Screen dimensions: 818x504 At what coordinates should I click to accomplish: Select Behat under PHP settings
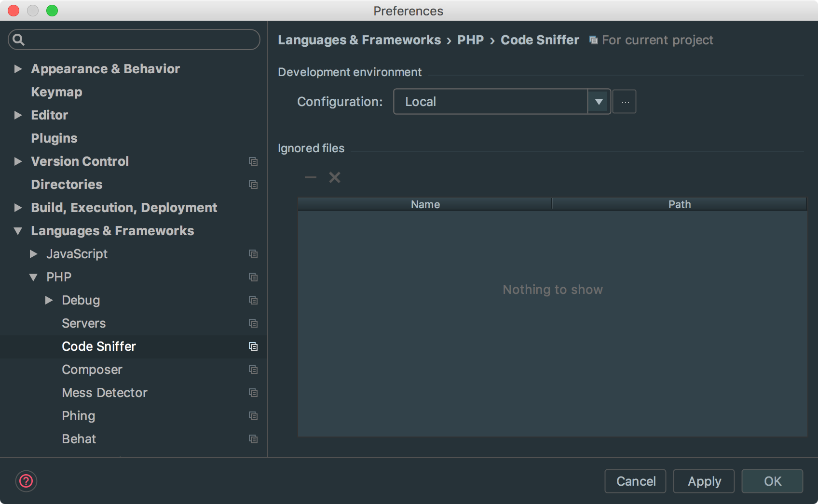pos(79,439)
